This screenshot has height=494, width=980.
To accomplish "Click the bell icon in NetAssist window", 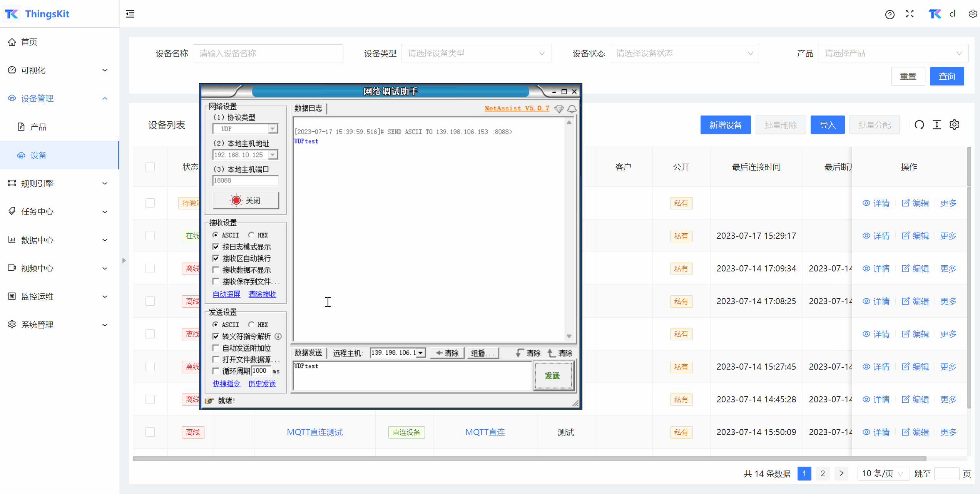I will (572, 109).
